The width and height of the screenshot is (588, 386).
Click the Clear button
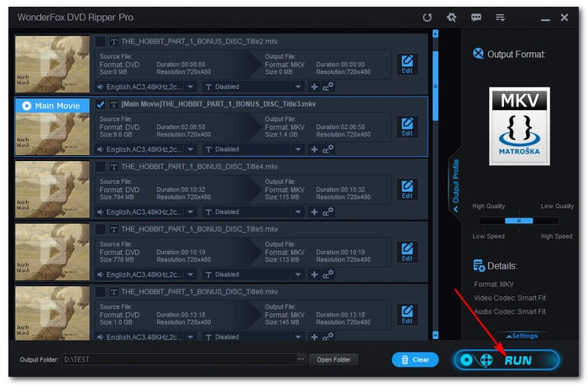click(415, 360)
